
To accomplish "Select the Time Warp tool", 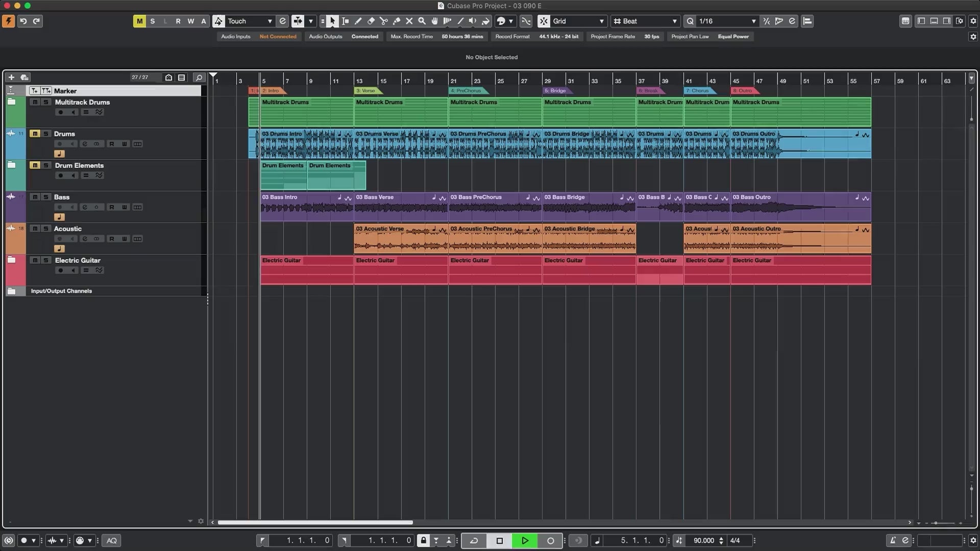I will (448, 21).
